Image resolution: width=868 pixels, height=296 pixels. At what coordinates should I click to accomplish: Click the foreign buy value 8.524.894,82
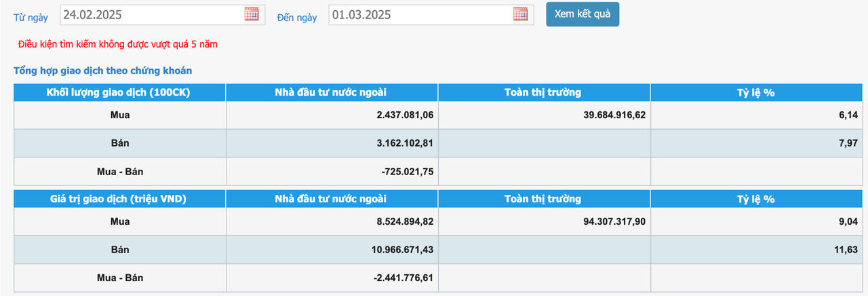click(x=405, y=222)
